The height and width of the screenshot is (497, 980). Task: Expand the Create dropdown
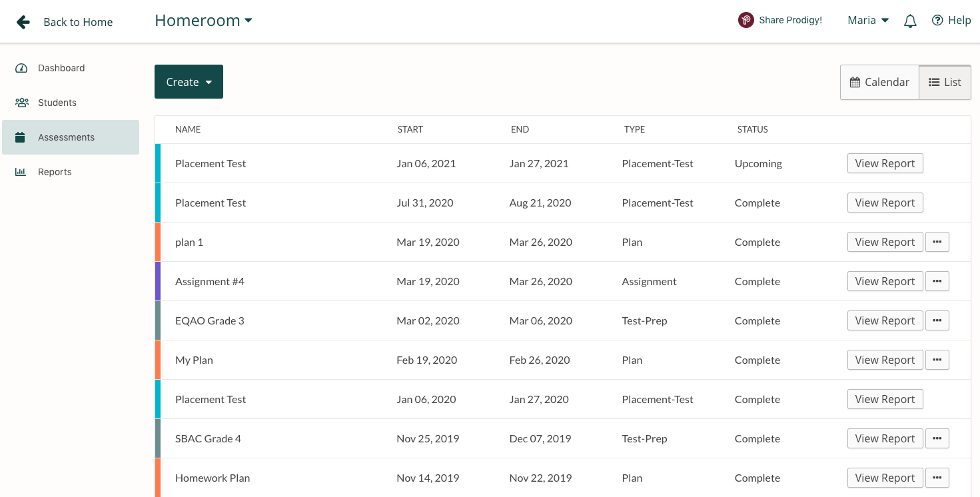pyautogui.click(x=189, y=81)
